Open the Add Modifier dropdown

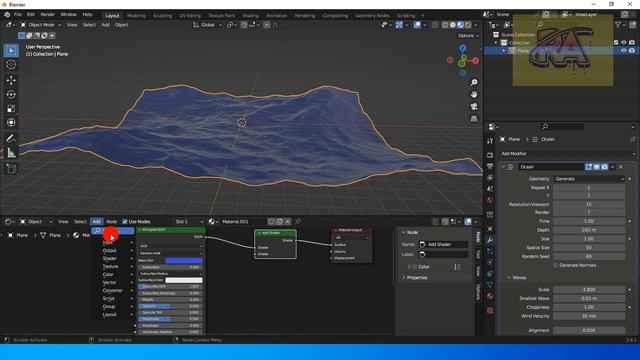pyautogui.click(x=568, y=154)
